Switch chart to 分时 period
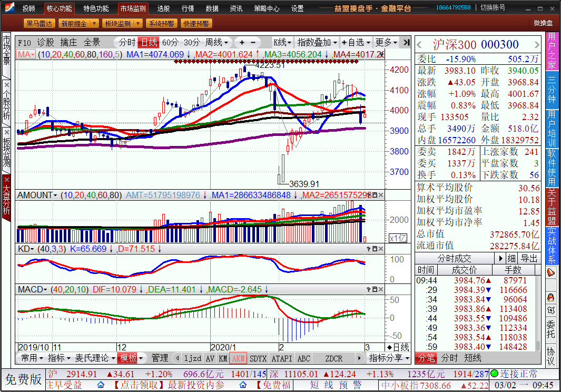 point(127,43)
